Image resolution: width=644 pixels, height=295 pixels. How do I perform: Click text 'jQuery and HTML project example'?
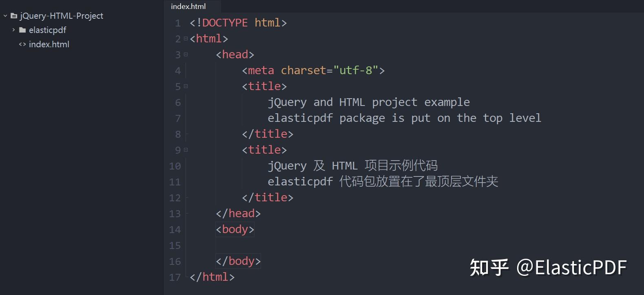pos(369,102)
